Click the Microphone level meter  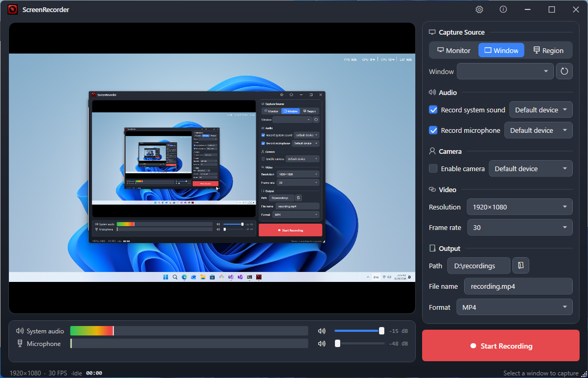coord(189,343)
